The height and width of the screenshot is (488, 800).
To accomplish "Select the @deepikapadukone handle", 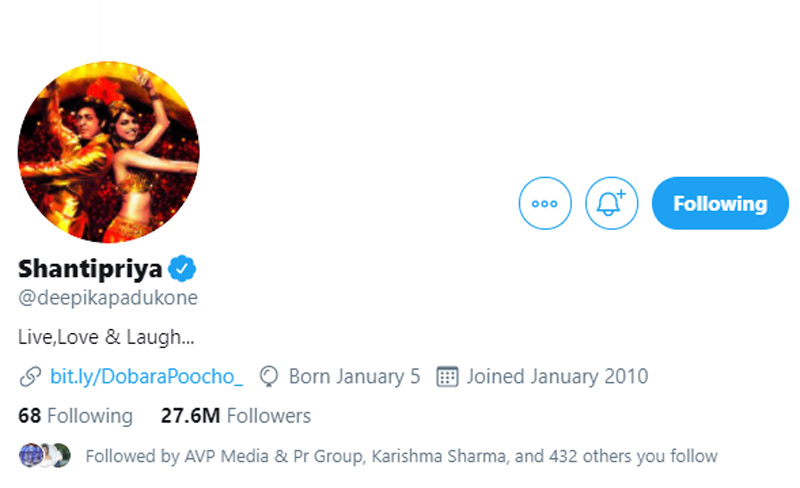I will pyautogui.click(x=108, y=298).
